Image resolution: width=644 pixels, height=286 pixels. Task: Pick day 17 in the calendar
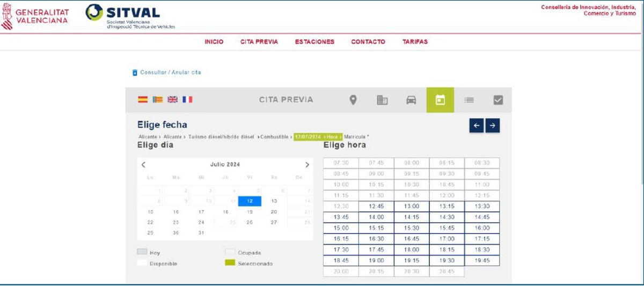pyautogui.click(x=201, y=212)
